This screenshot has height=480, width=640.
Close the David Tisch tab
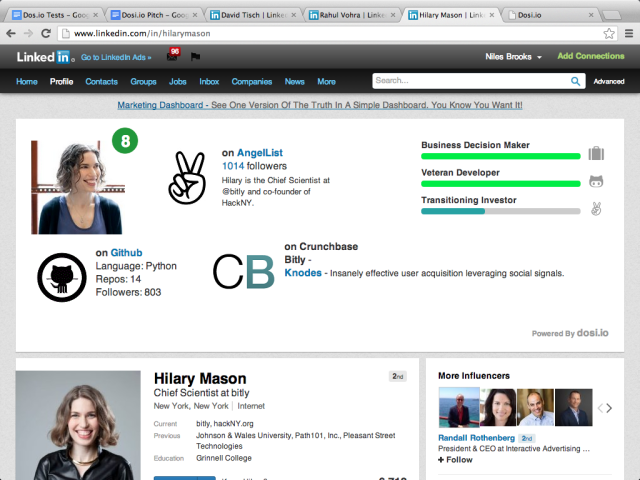(x=293, y=15)
